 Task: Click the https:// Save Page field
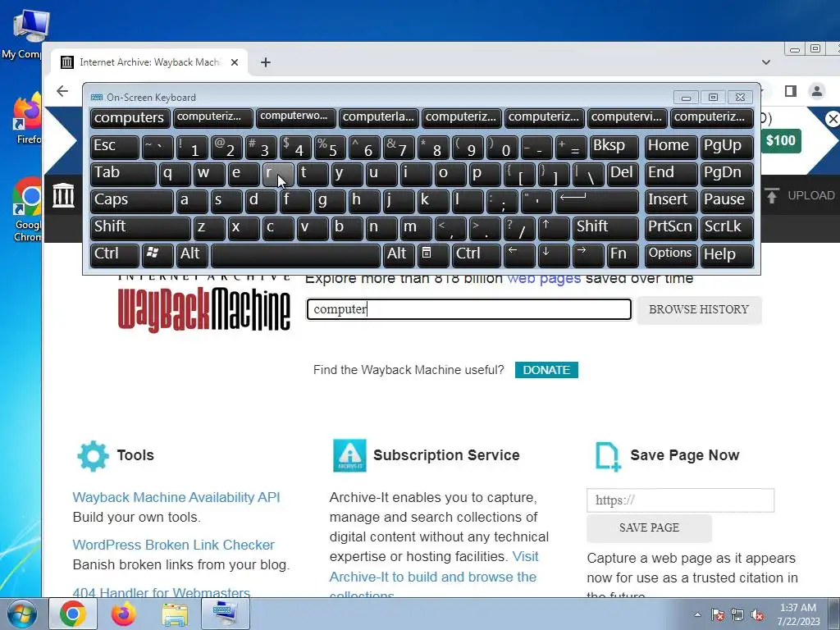680,500
